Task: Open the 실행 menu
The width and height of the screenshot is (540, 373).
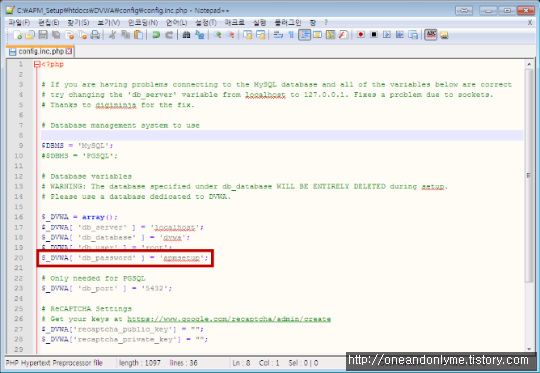Action: point(260,23)
